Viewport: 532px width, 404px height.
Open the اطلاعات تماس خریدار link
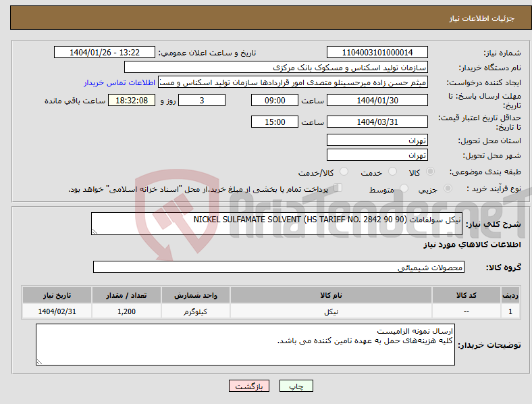coord(119,82)
